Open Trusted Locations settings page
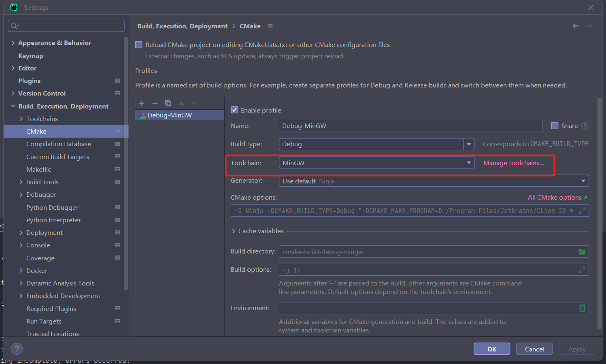606x364 pixels. (x=53, y=333)
